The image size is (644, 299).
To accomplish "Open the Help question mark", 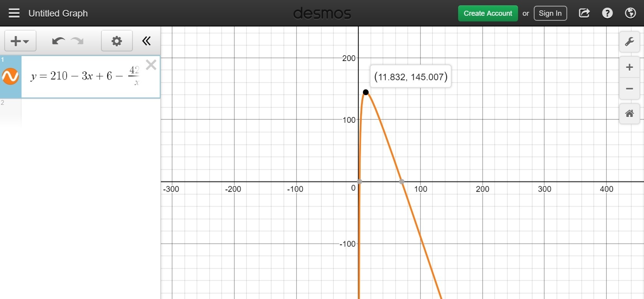I will tap(607, 13).
